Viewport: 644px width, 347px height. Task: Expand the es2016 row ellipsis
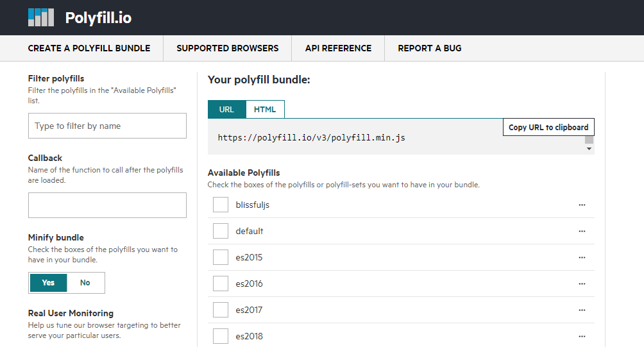(582, 284)
